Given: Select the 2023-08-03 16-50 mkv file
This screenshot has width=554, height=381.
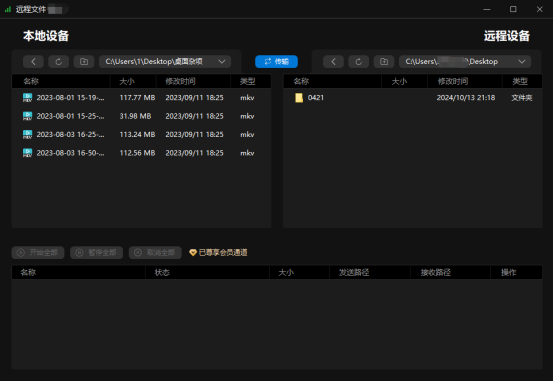Looking at the screenshot, I should (141, 153).
